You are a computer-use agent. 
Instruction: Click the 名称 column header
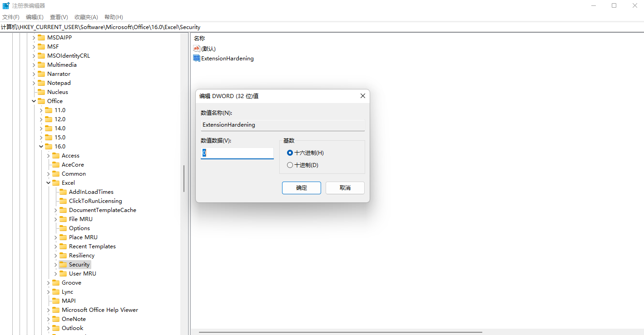[x=199, y=39]
